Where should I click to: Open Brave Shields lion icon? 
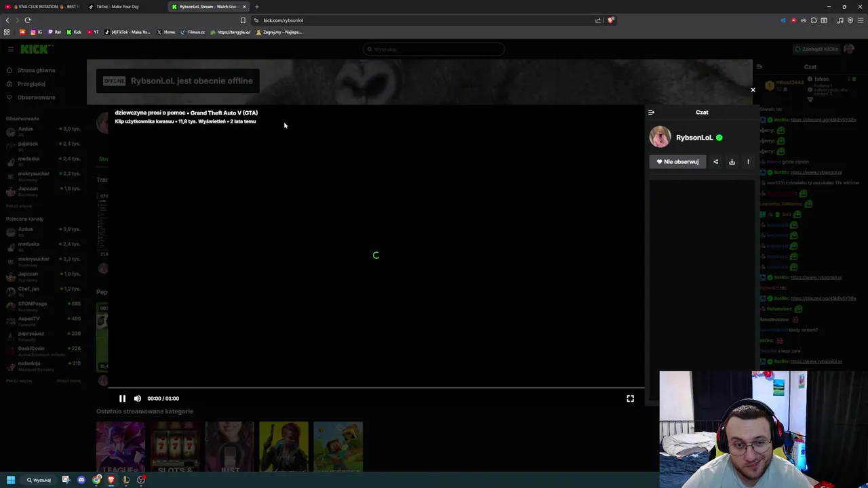coord(610,20)
